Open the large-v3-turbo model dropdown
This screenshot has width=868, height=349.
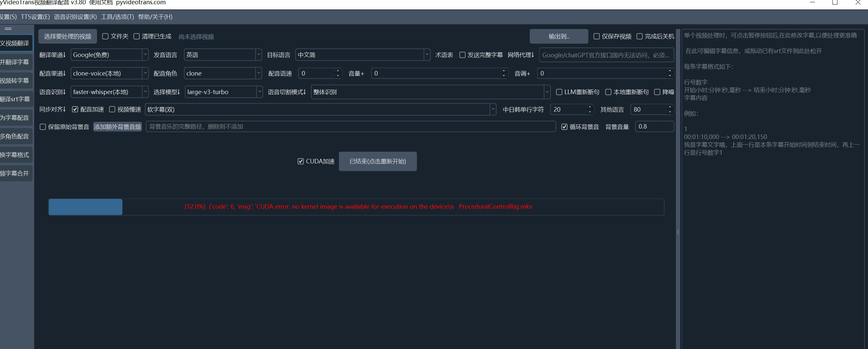coord(259,91)
